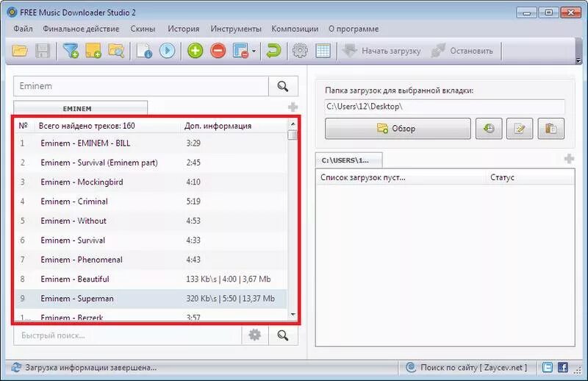Viewport: 588px width, 381px height.
Task: Click the edit path pencil button
Action: [520, 129]
